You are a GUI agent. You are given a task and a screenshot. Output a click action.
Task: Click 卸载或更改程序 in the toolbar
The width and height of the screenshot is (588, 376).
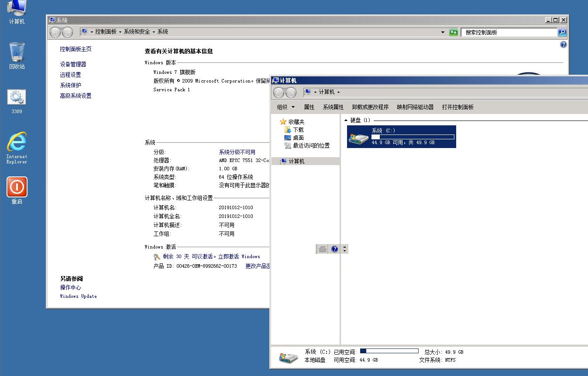point(370,107)
